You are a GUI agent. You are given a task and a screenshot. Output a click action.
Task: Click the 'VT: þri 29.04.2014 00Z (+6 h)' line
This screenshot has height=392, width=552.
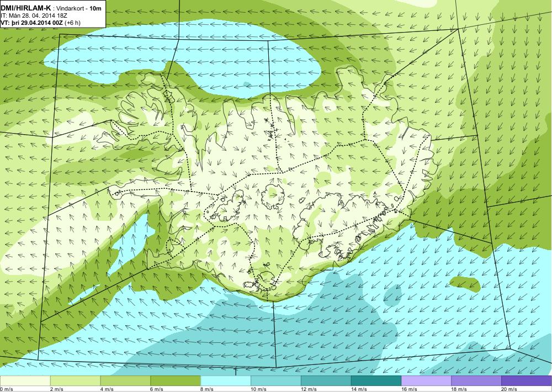click(x=40, y=23)
